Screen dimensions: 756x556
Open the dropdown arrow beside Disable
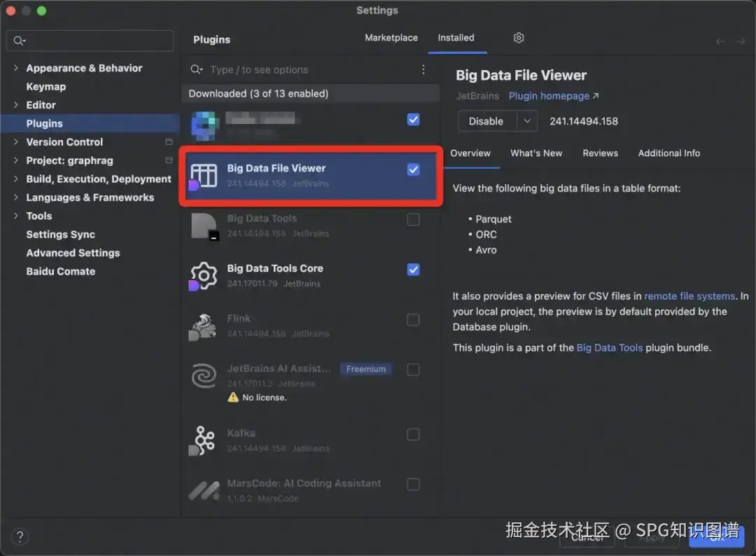point(528,121)
